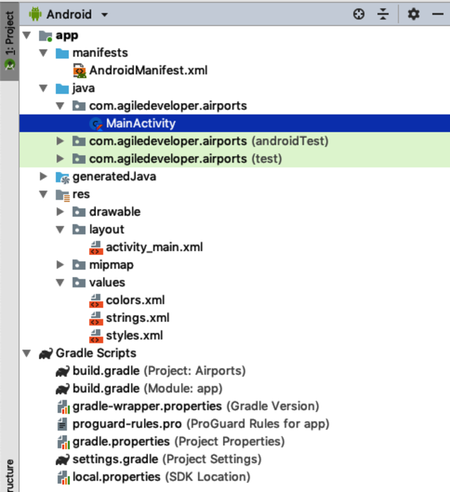Click the gradle.properties file icon
The width and height of the screenshot is (450, 492).
click(63, 442)
